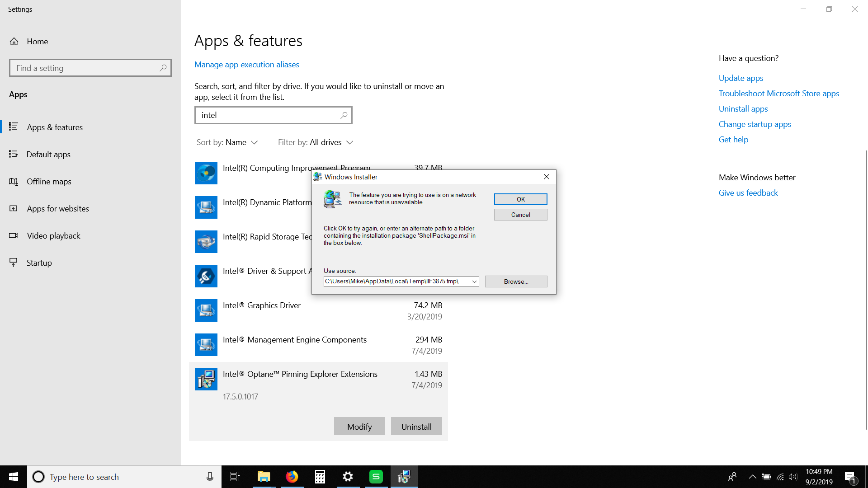
Task: Click the Intel Computing Improvement Program icon
Action: 206,173
